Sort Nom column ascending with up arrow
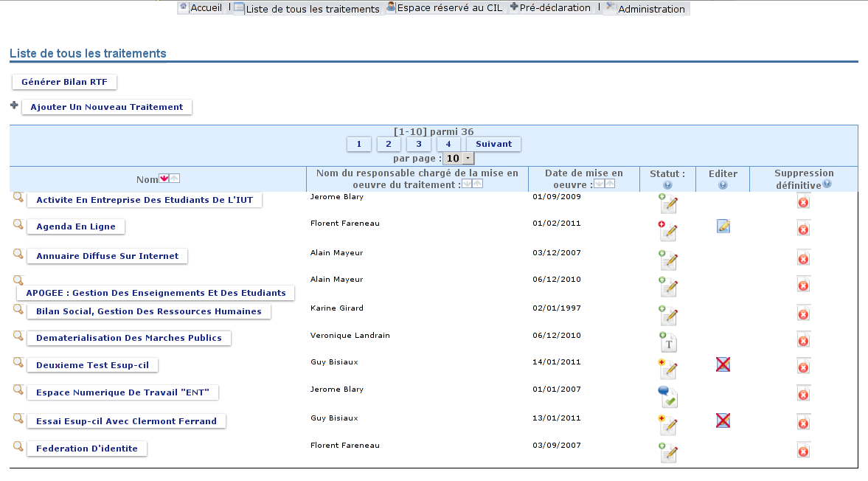The height and width of the screenshot is (481, 868). pos(175,179)
